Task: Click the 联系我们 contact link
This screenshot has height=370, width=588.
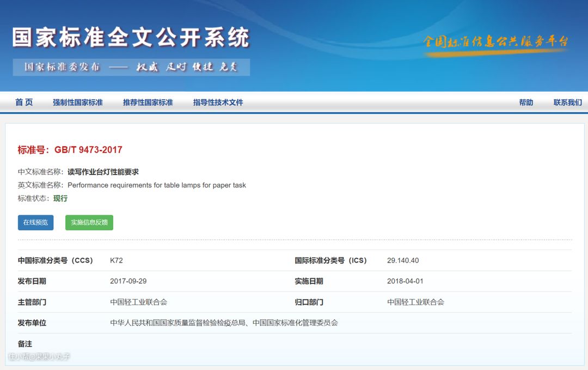Action: [x=567, y=102]
